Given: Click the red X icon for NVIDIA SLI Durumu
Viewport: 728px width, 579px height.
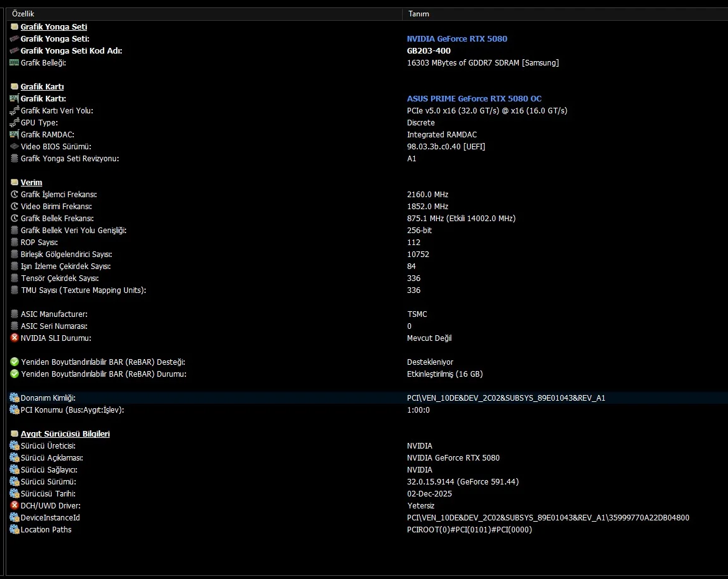Looking at the screenshot, I should (14, 338).
